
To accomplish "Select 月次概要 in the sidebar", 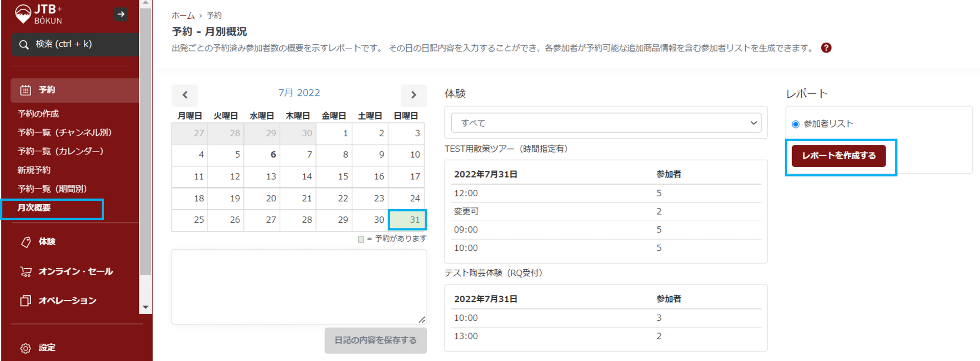I will pyautogui.click(x=34, y=208).
